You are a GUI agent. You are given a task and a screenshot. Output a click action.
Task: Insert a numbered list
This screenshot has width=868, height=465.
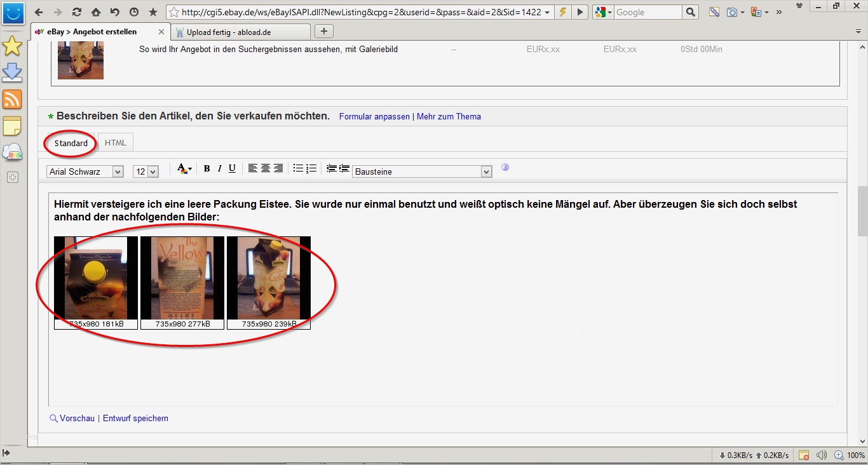click(311, 168)
